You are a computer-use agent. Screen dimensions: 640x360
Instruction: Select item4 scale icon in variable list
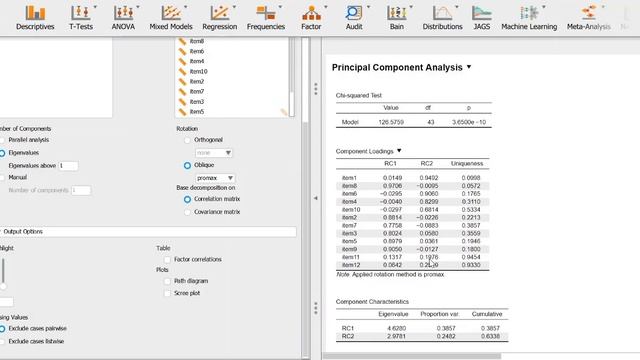click(182, 61)
